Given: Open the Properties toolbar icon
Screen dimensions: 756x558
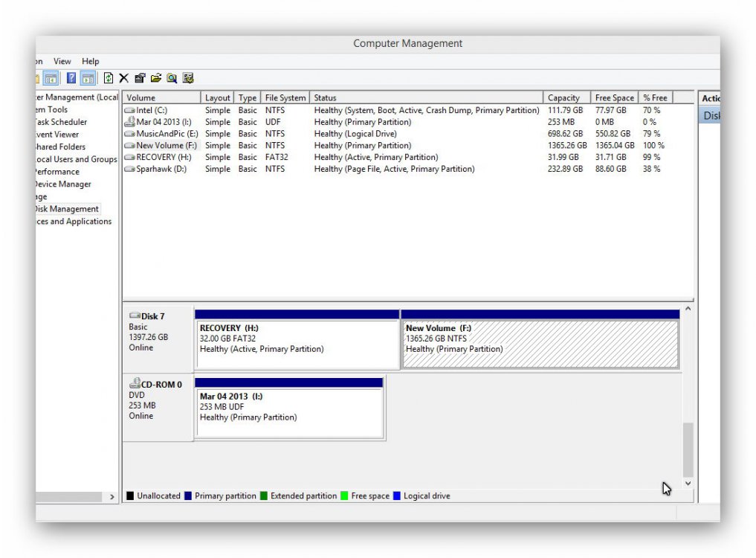Looking at the screenshot, I should tap(140, 78).
